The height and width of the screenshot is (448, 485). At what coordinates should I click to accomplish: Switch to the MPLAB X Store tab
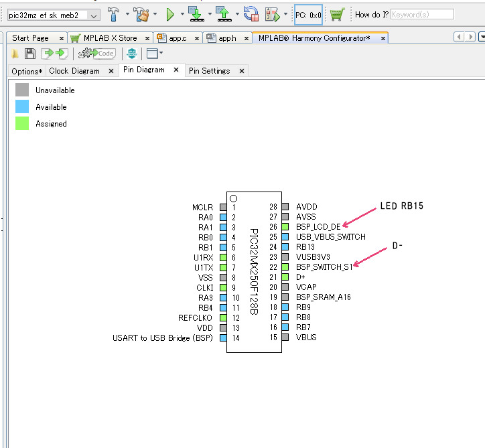110,38
